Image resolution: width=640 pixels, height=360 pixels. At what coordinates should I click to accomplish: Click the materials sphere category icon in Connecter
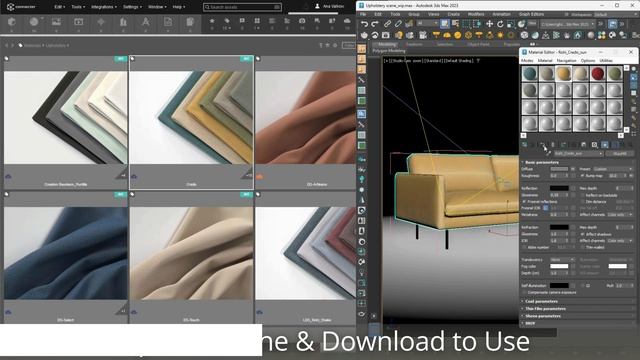[34, 22]
